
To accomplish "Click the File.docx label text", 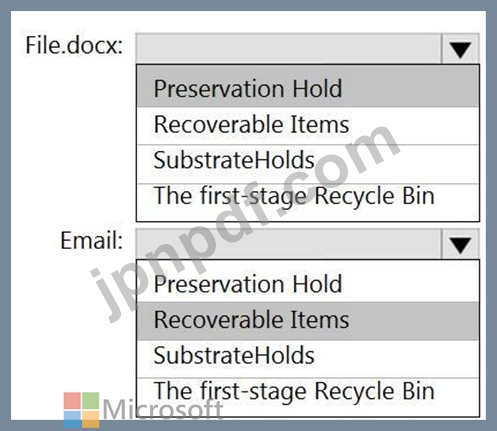I will coord(74,45).
